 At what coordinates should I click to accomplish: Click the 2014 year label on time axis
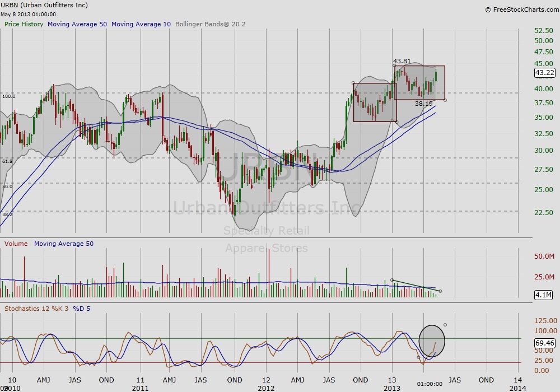click(x=518, y=388)
